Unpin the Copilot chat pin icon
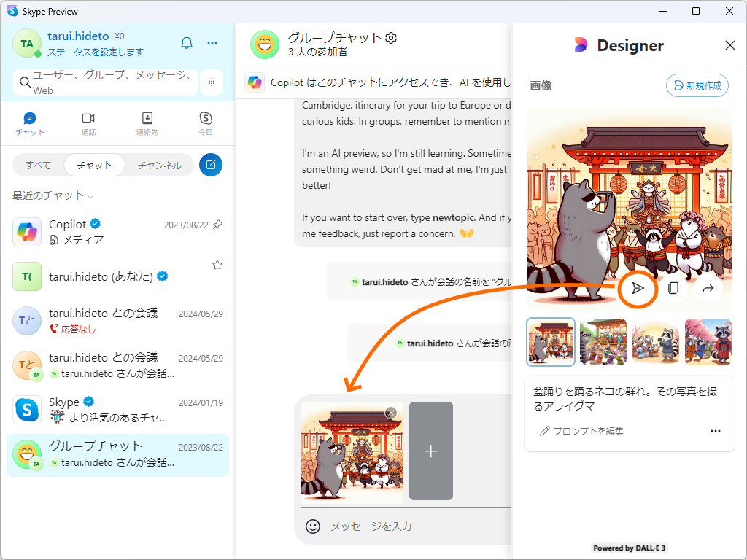Image resolution: width=747 pixels, height=560 pixels. point(217,225)
